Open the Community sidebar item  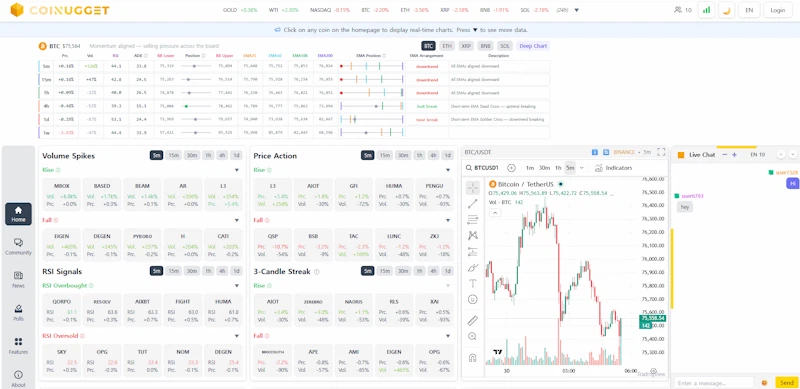click(18, 247)
